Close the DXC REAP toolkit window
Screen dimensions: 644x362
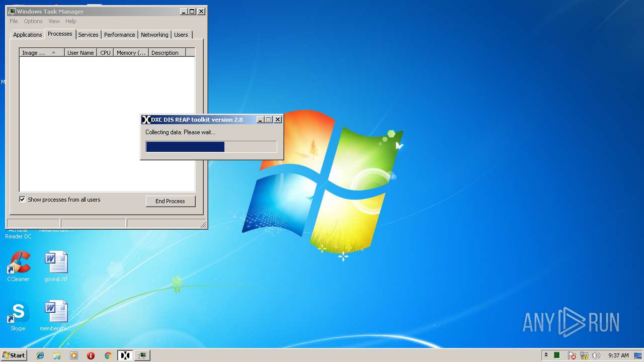tap(277, 120)
